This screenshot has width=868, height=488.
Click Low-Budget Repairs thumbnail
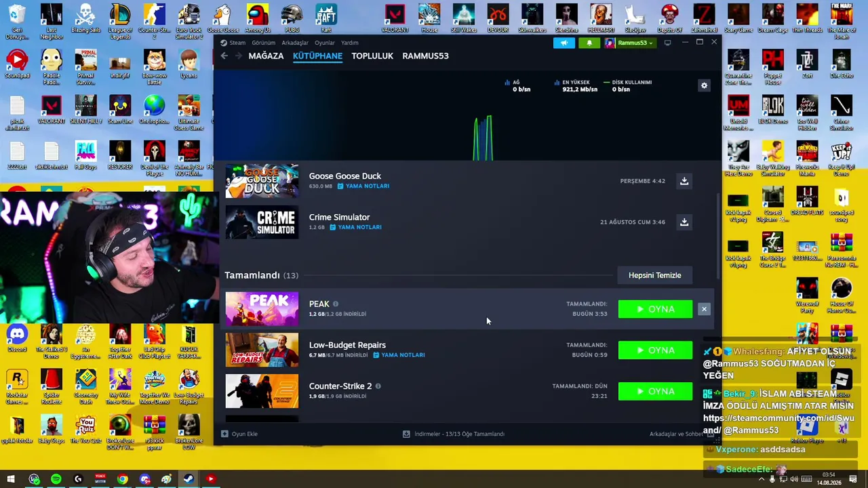coord(262,350)
